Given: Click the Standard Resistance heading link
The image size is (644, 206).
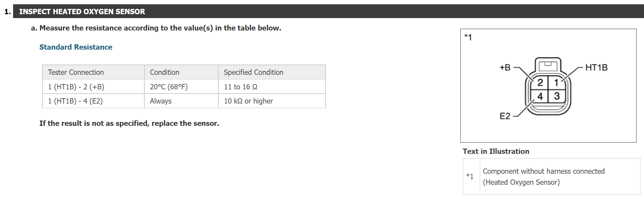Looking at the screenshot, I should pos(76,47).
